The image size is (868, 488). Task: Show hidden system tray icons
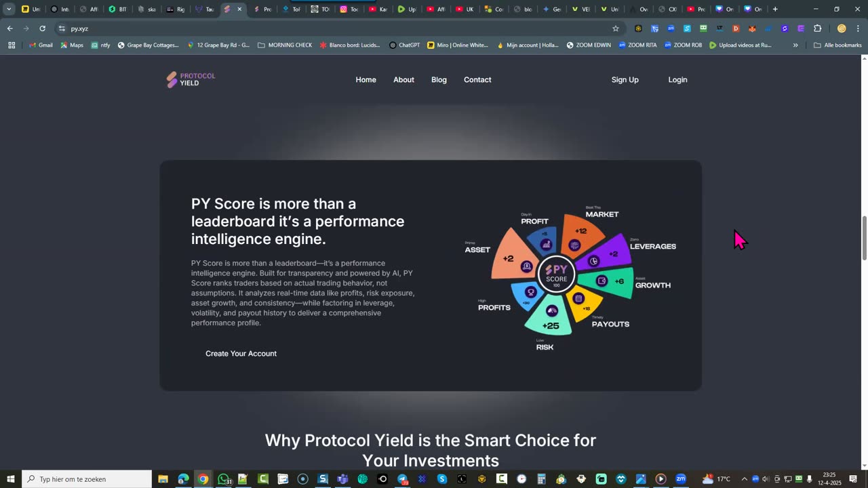pyautogui.click(x=745, y=479)
